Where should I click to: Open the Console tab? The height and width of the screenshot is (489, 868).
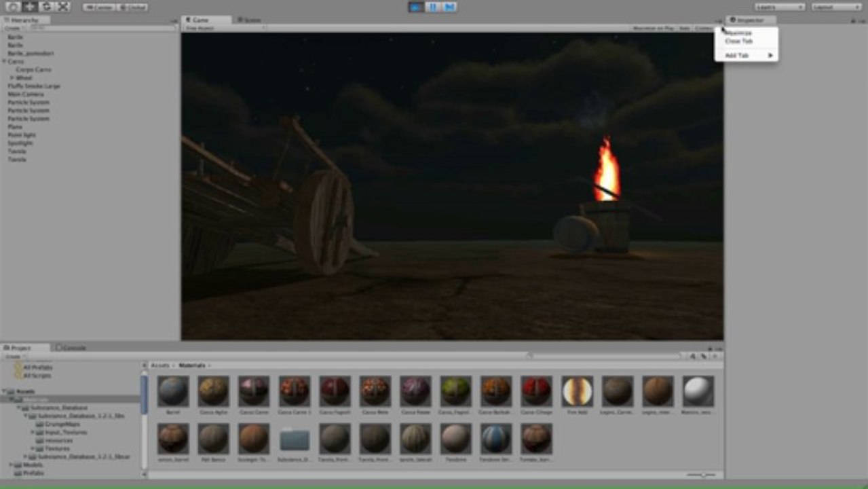click(71, 348)
